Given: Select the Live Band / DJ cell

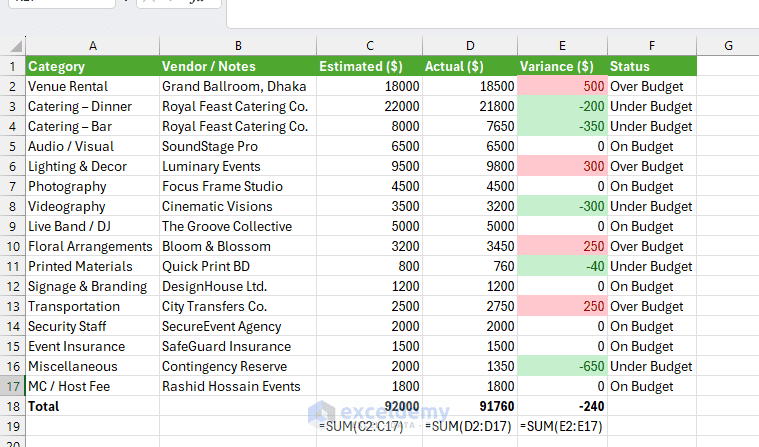Looking at the screenshot, I should pos(92,226).
